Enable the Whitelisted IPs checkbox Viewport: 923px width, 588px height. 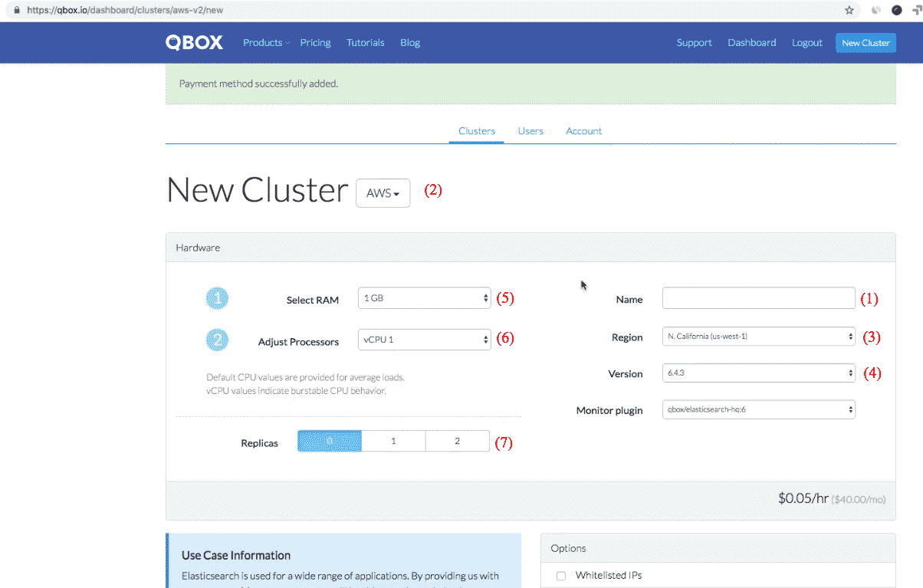[560, 576]
